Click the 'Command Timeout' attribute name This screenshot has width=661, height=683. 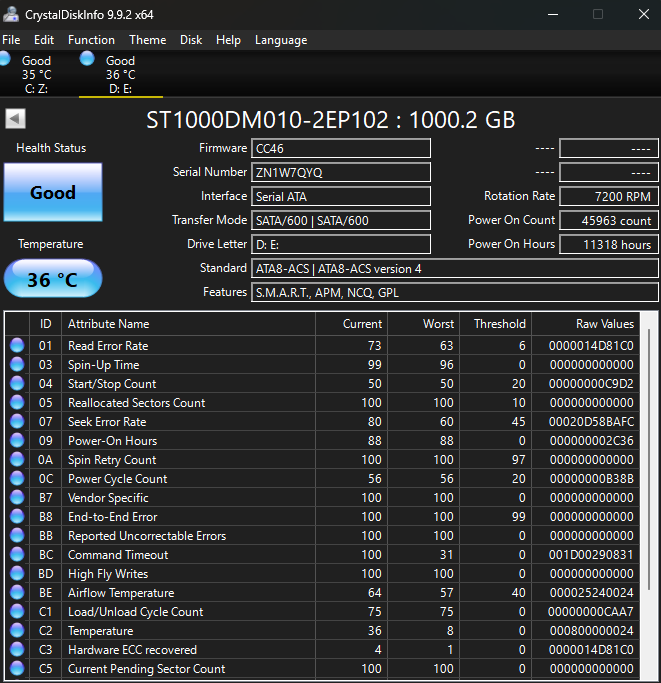coord(118,555)
